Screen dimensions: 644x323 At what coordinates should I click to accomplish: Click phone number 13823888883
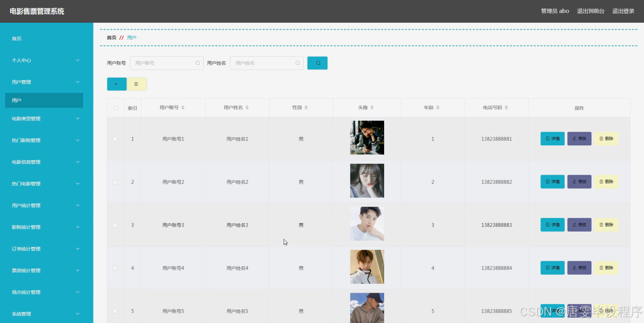(497, 225)
